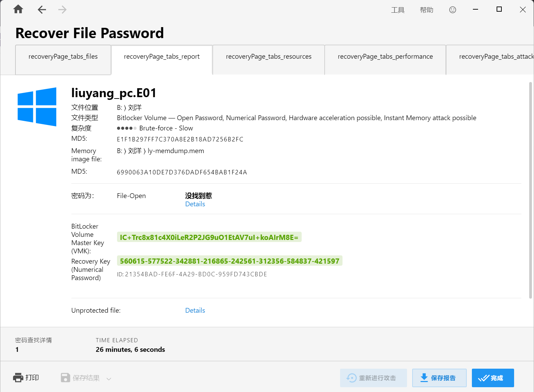Click the 重新进行攻击 button
Screen dimensions: 534x392
pyautogui.click(x=373, y=378)
